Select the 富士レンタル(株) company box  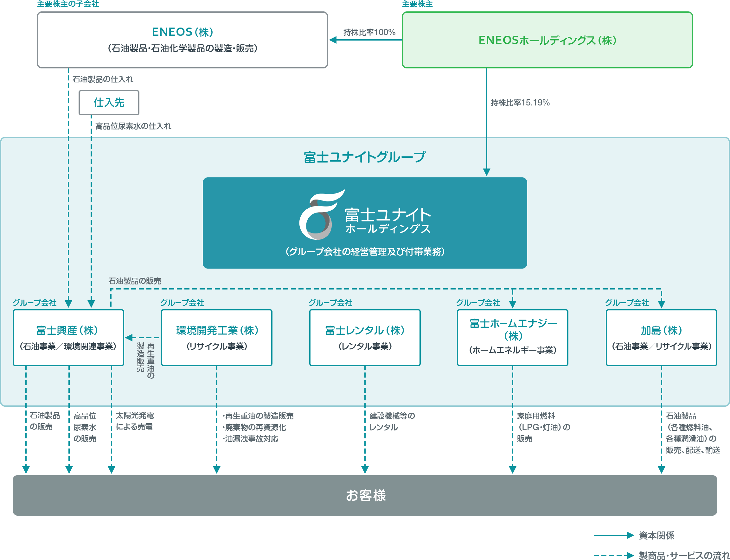365,337
